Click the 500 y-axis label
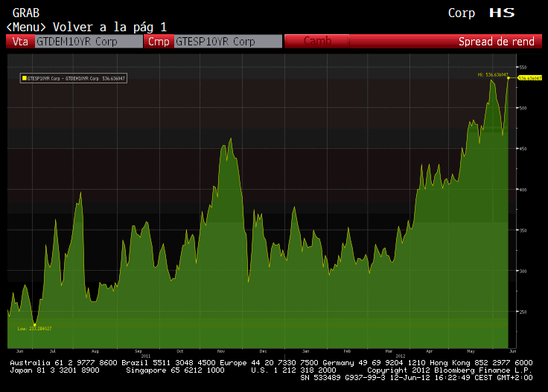The width and height of the screenshot is (548, 392). [x=523, y=108]
